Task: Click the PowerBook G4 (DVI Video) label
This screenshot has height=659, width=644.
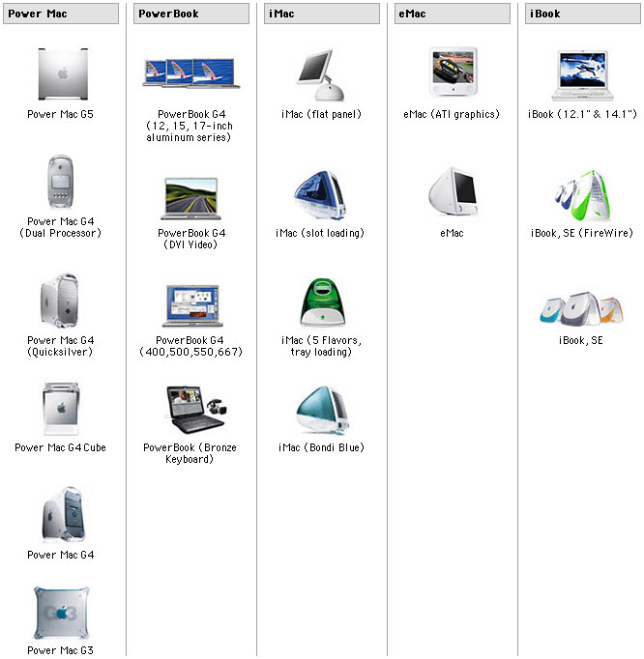Action: pyautogui.click(x=191, y=239)
